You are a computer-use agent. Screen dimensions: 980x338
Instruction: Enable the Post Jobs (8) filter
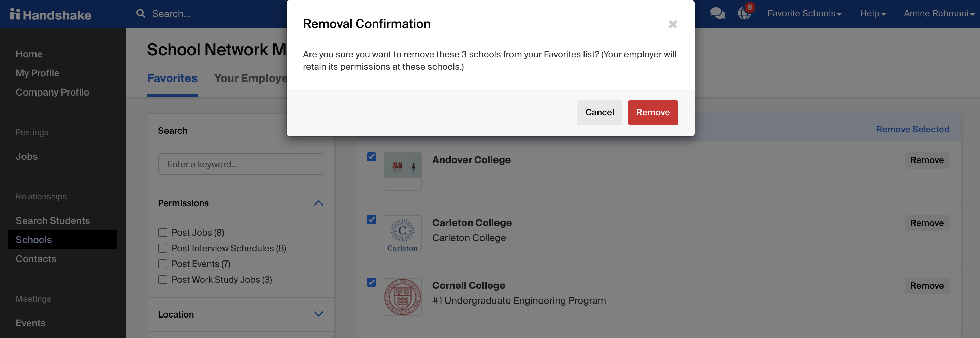[163, 232]
